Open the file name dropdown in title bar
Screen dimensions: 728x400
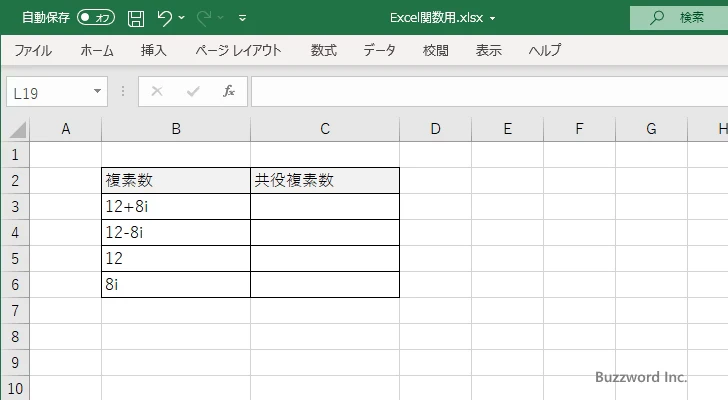point(493,18)
